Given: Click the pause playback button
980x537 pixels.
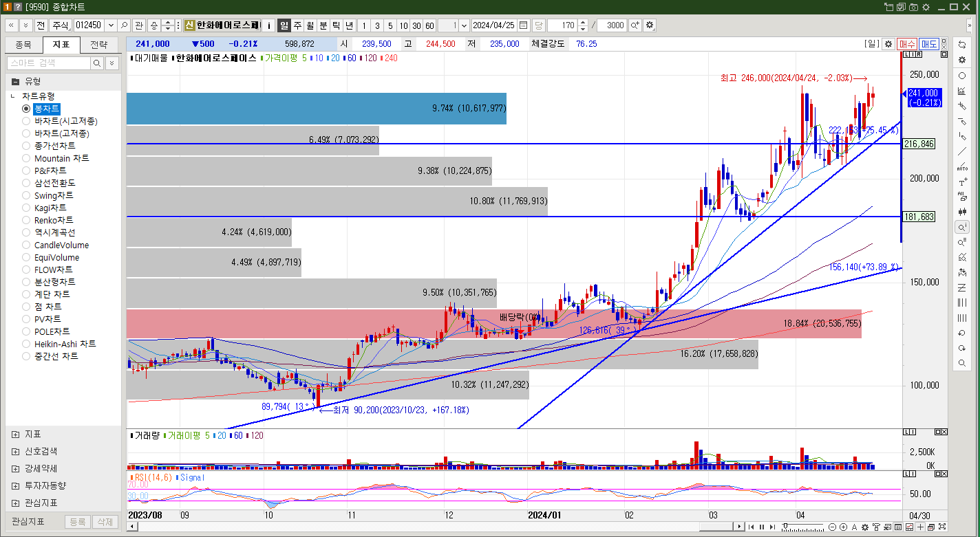Looking at the screenshot, I should [x=762, y=527].
